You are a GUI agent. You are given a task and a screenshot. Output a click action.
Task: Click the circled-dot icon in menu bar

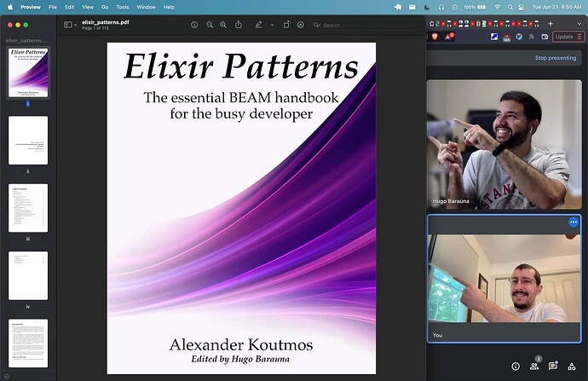click(x=454, y=7)
